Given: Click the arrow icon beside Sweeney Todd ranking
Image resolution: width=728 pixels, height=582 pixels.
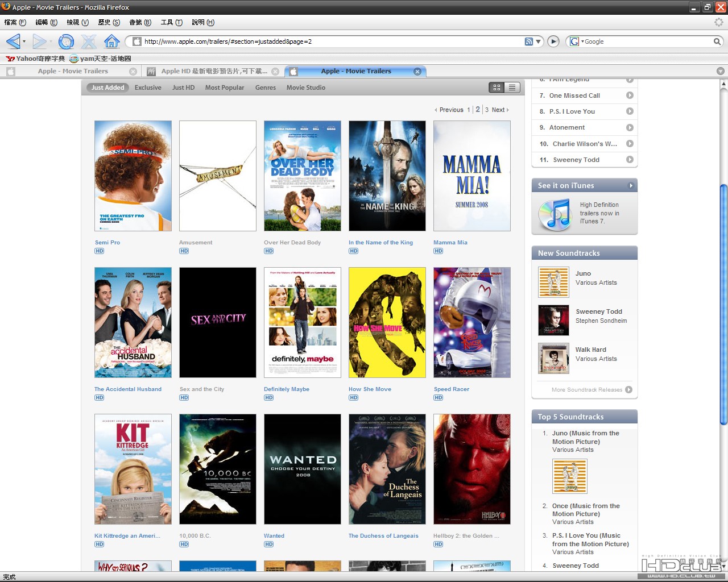Looking at the screenshot, I should point(630,160).
